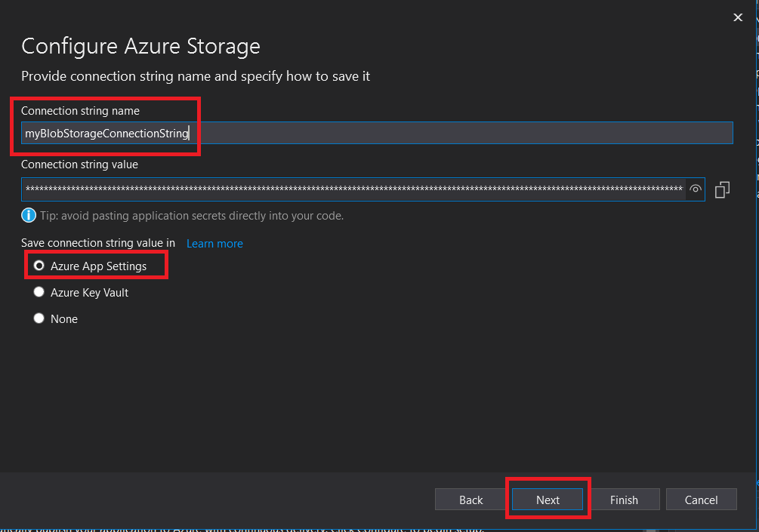Click the blue info tip icon
The height and width of the screenshot is (532, 759).
pos(29,216)
